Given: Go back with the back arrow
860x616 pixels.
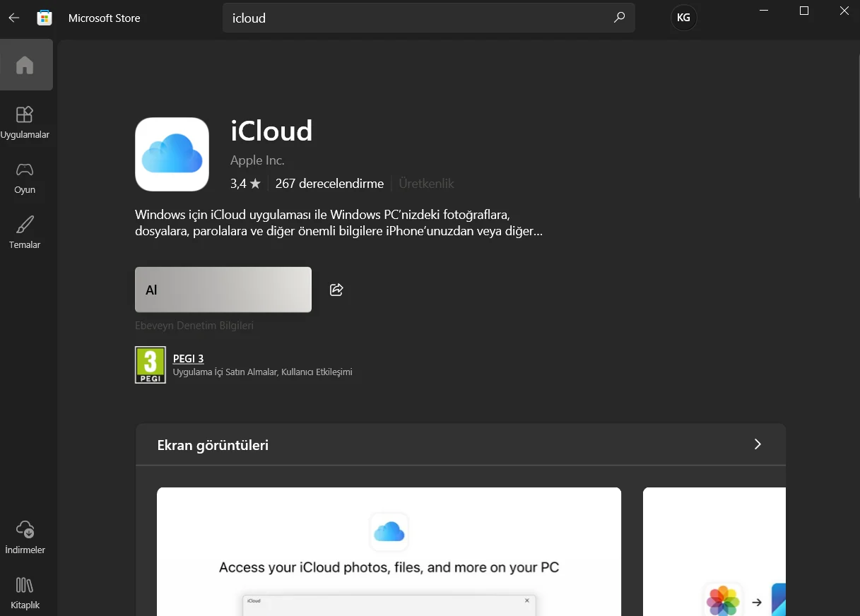Looking at the screenshot, I should pyautogui.click(x=14, y=18).
